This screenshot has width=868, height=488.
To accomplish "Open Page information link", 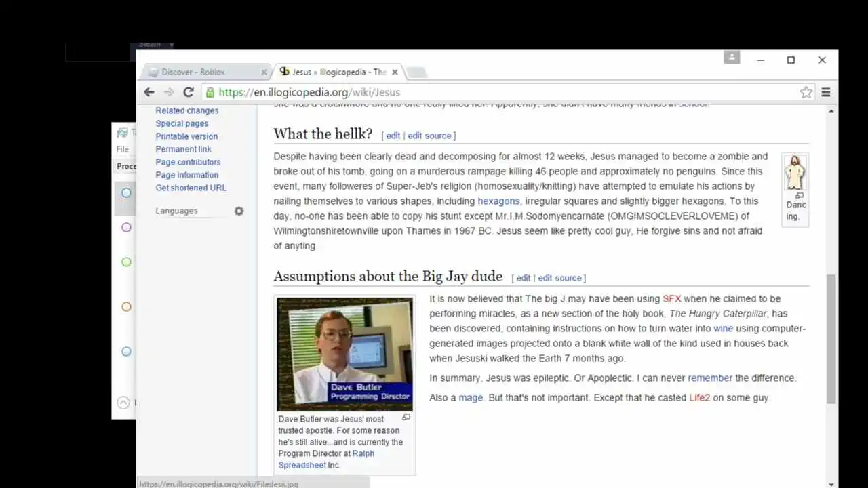I will tap(187, 175).
